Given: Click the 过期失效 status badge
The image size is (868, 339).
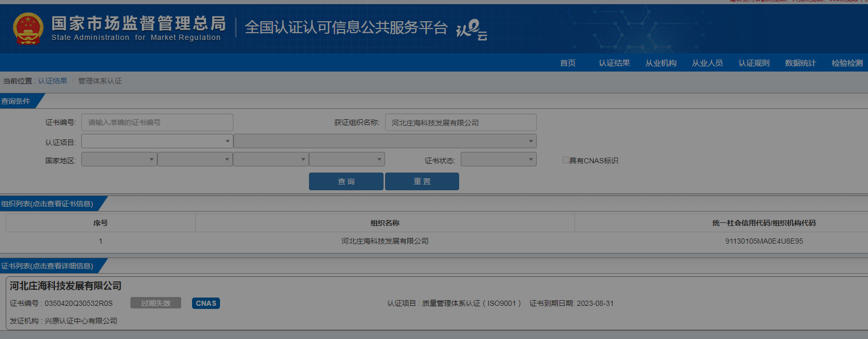Looking at the screenshot, I should pyautogui.click(x=156, y=303).
